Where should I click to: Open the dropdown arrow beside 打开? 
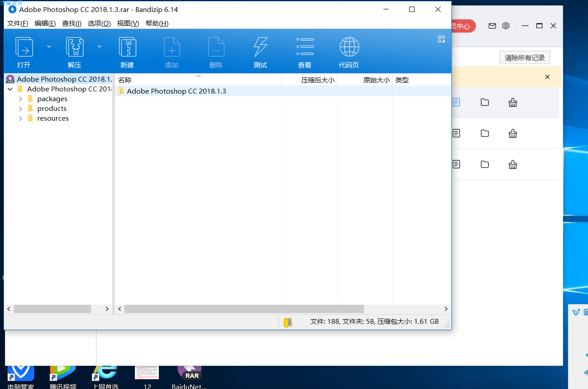click(x=49, y=46)
